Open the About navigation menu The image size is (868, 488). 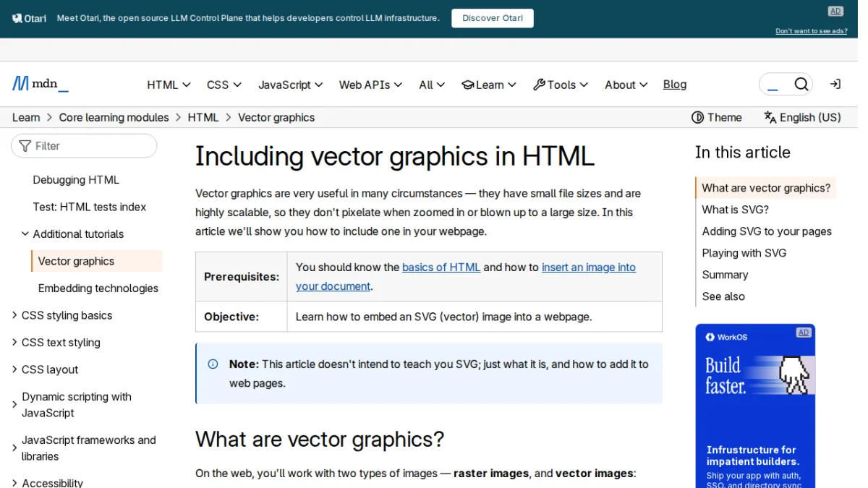click(626, 85)
